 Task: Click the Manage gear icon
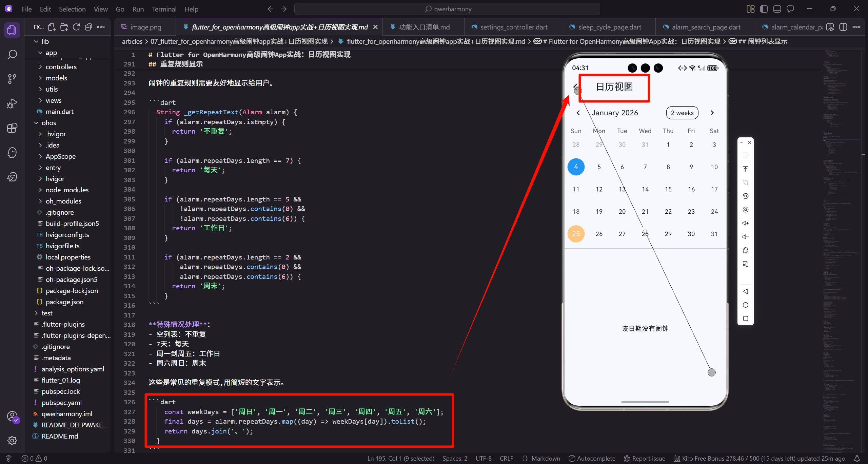point(12,441)
